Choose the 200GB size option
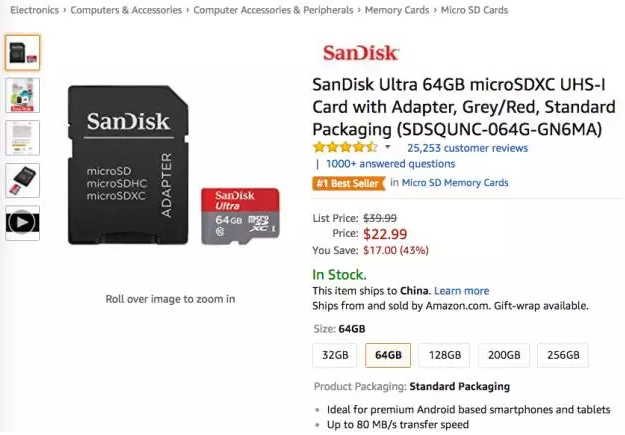This screenshot has height=435, width=625. pyautogui.click(x=503, y=355)
